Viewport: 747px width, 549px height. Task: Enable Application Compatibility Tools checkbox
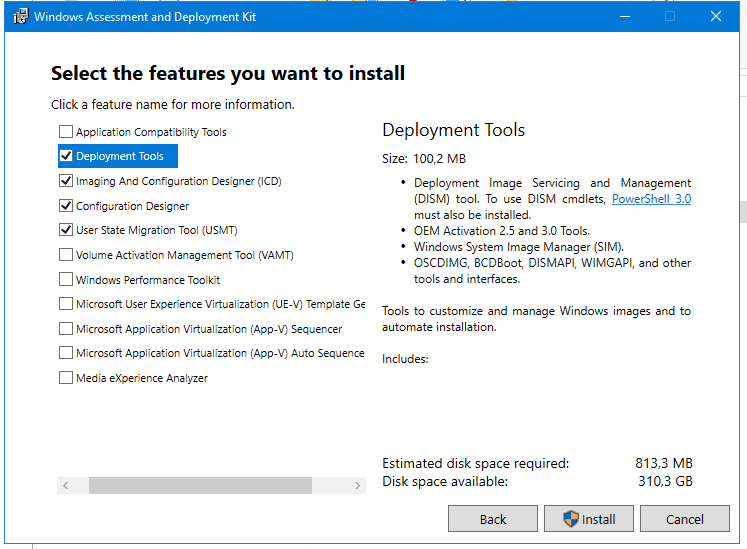(66, 132)
